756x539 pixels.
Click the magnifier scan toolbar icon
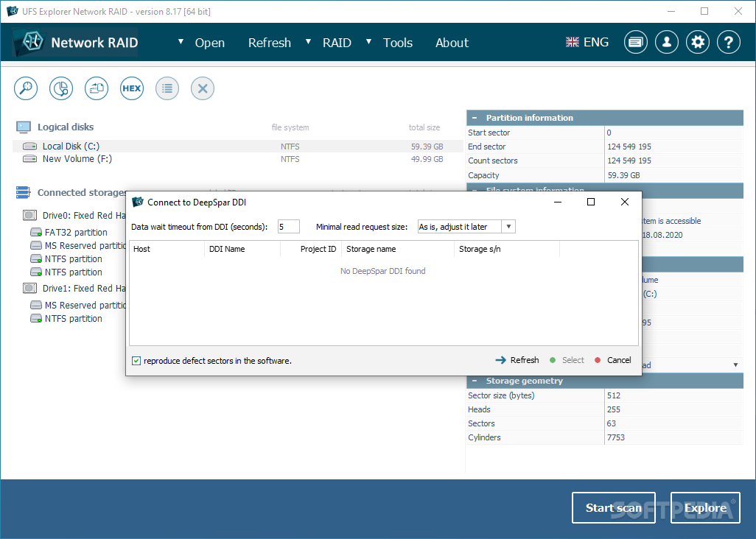pos(26,88)
